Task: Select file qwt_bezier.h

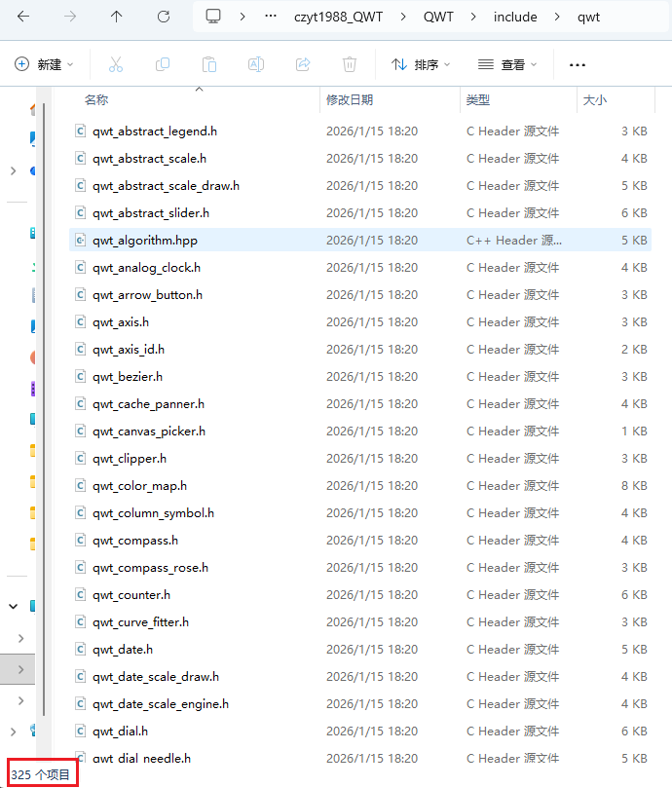Action: coord(360,376)
